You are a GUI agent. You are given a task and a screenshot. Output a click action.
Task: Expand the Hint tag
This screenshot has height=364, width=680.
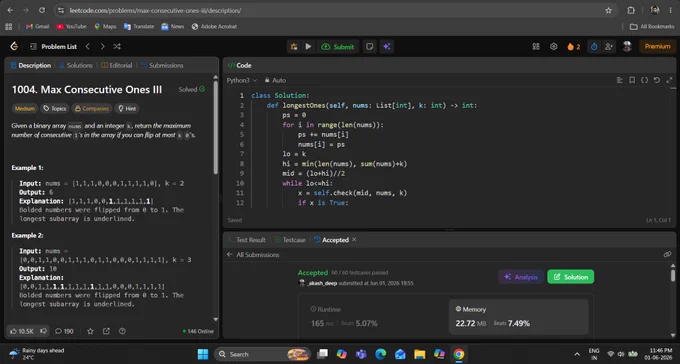tap(127, 108)
